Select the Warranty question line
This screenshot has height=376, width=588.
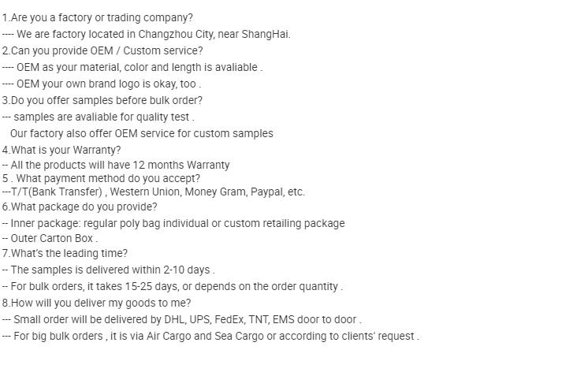[x=61, y=150]
